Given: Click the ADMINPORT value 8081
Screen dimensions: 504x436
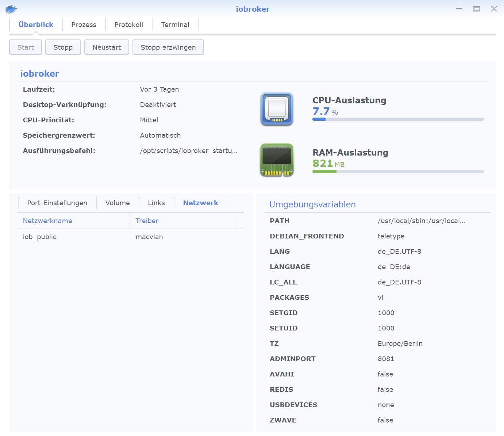Looking at the screenshot, I should (x=386, y=359).
